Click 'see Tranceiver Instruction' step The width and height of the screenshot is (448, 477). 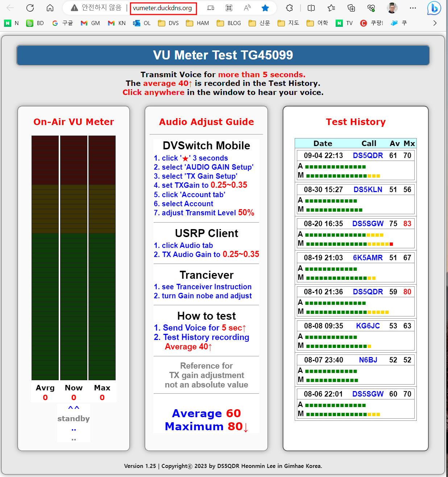coord(203,287)
